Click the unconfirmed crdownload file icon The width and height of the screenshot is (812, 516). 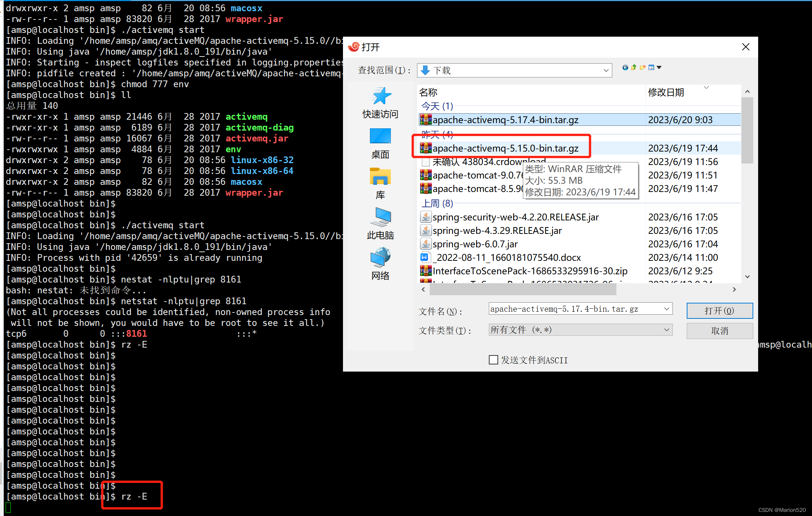[426, 162]
